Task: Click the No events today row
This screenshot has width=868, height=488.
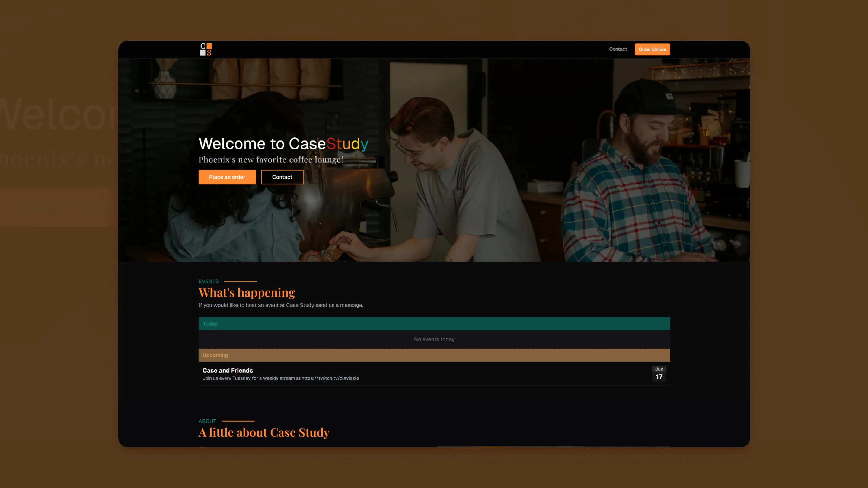Action: [434, 339]
